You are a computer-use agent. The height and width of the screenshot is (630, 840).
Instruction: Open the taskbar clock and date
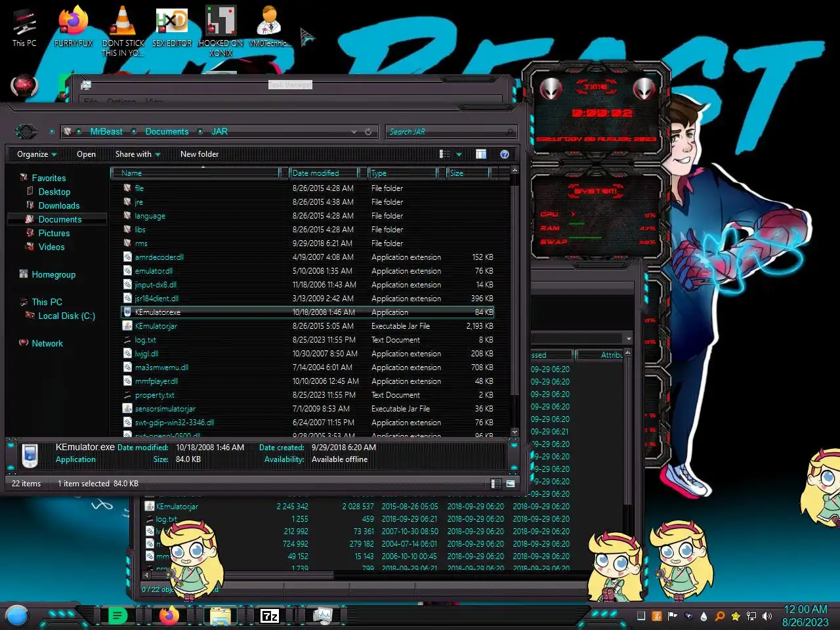click(805, 616)
